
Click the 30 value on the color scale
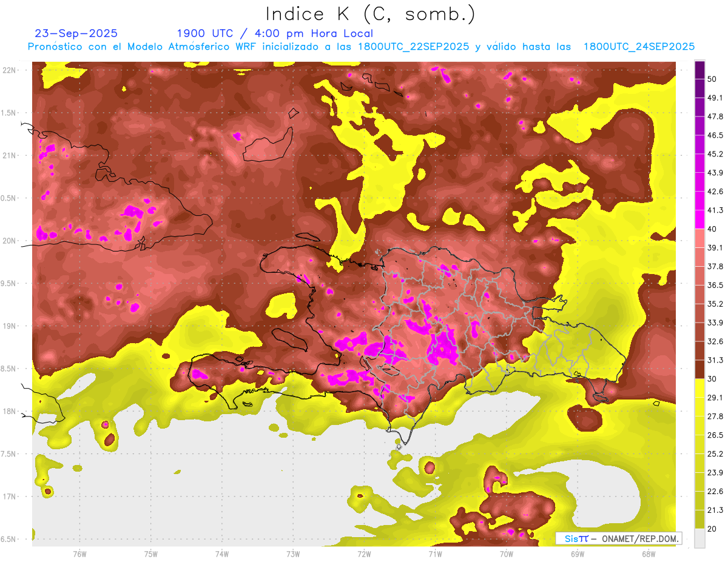(712, 378)
